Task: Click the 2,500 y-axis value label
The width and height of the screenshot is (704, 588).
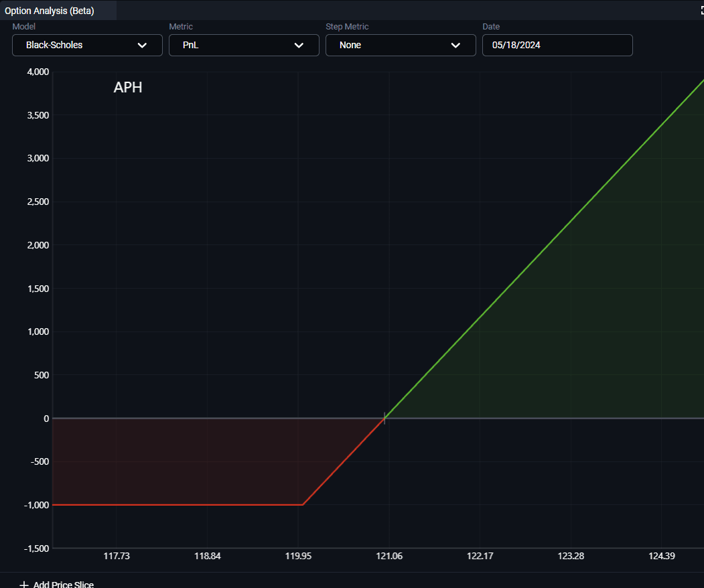Action: point(38,202)
